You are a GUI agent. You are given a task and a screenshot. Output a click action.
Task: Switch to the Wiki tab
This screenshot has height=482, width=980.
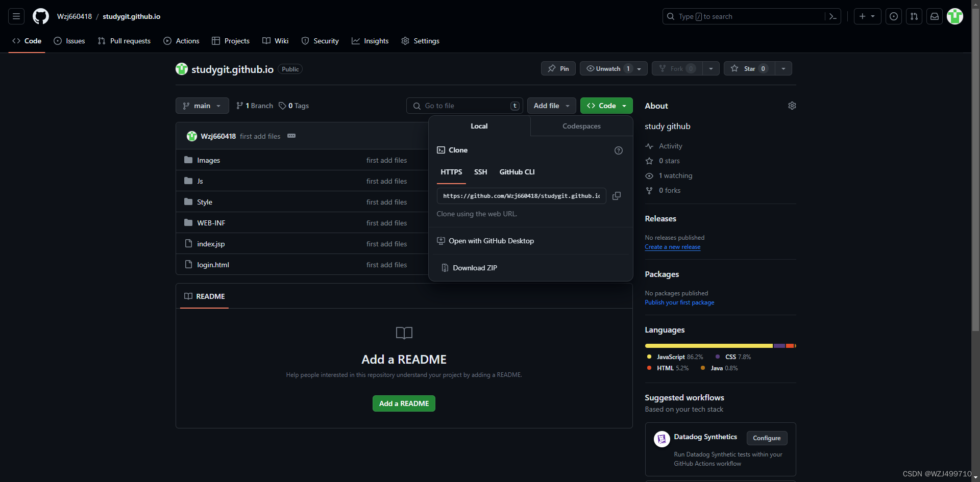point(276,41)
